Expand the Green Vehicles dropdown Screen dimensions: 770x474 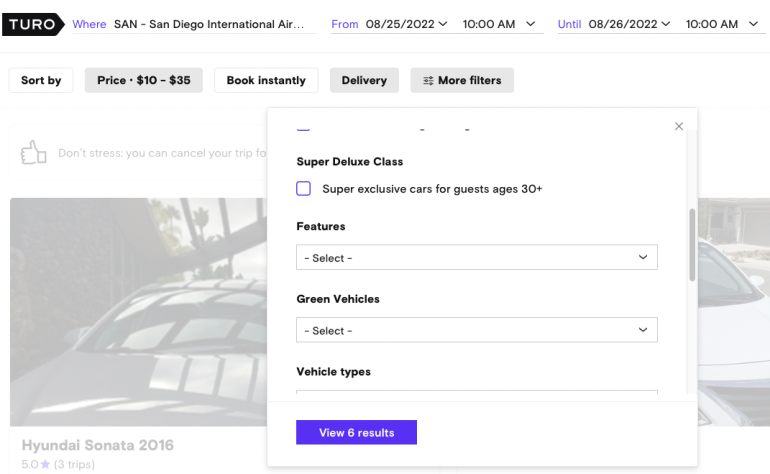[477, 331]
